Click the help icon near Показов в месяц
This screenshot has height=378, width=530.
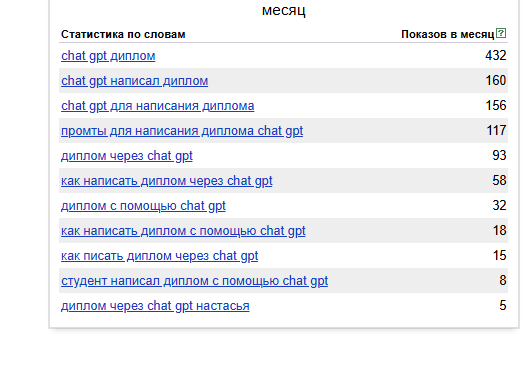pyautogui.click(x=501, y=33)
